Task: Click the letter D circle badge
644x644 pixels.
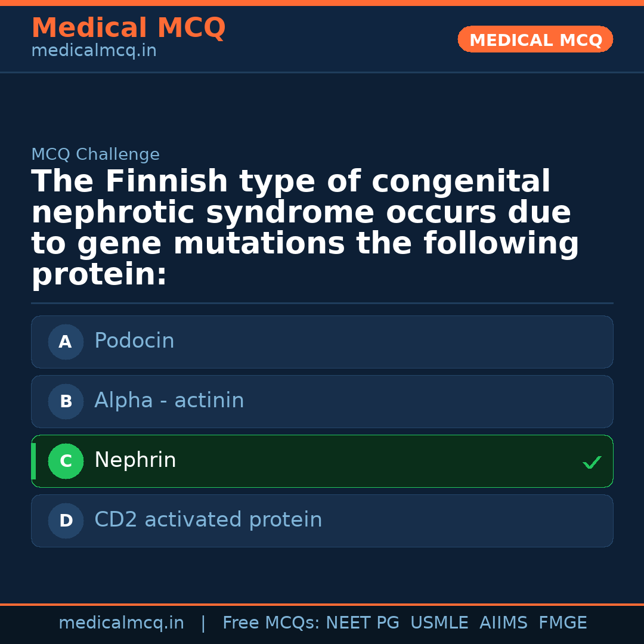Action: coord(66,521)
